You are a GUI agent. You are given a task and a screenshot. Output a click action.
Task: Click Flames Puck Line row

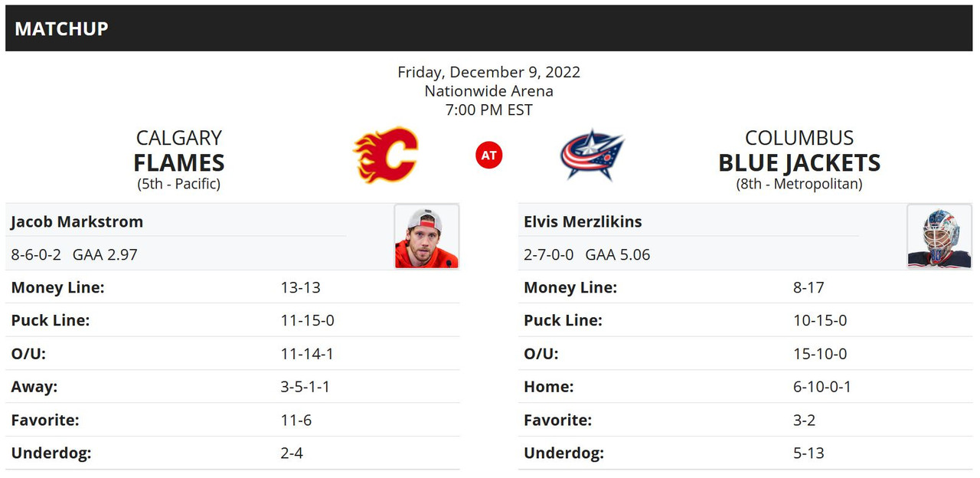pyautogui.click(x=233, y=320)
